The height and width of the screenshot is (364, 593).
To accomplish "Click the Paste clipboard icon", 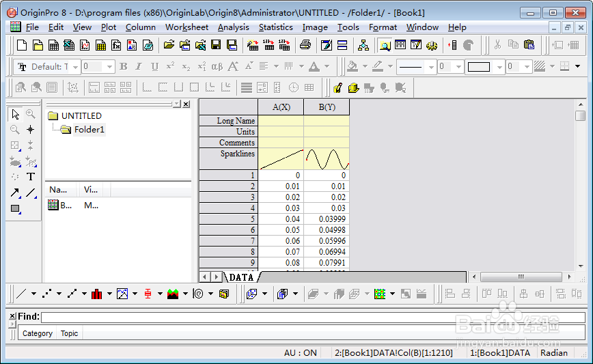I will coord(529,45).
